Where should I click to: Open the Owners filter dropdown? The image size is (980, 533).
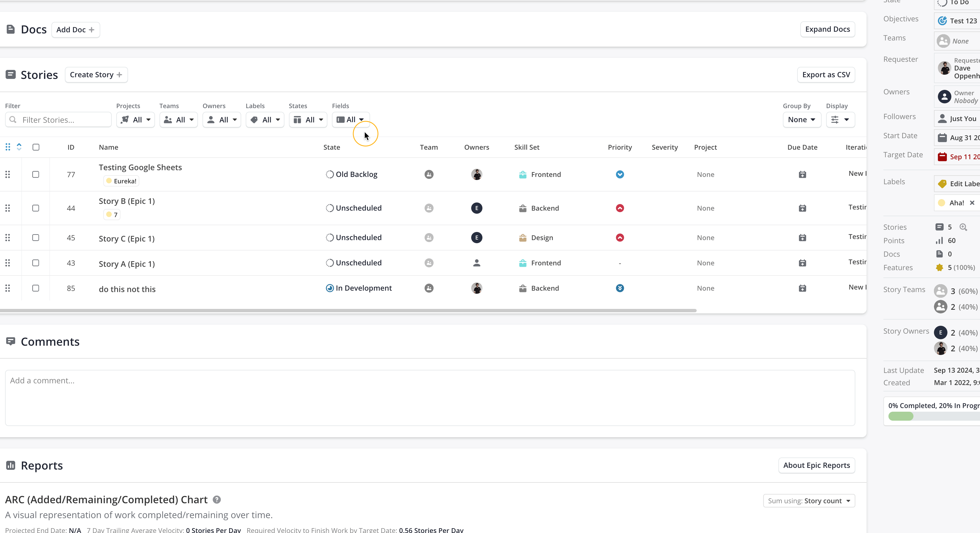click(x=222, y=120)
